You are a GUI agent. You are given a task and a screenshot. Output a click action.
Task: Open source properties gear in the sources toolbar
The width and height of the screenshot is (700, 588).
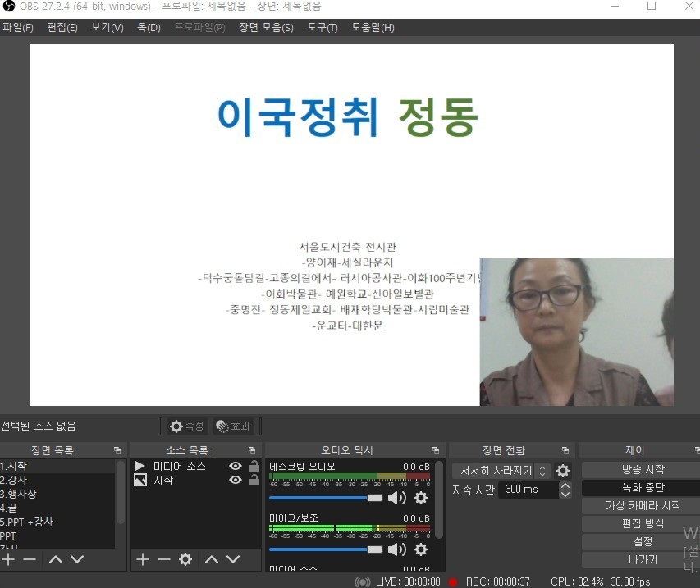point(185,559)
